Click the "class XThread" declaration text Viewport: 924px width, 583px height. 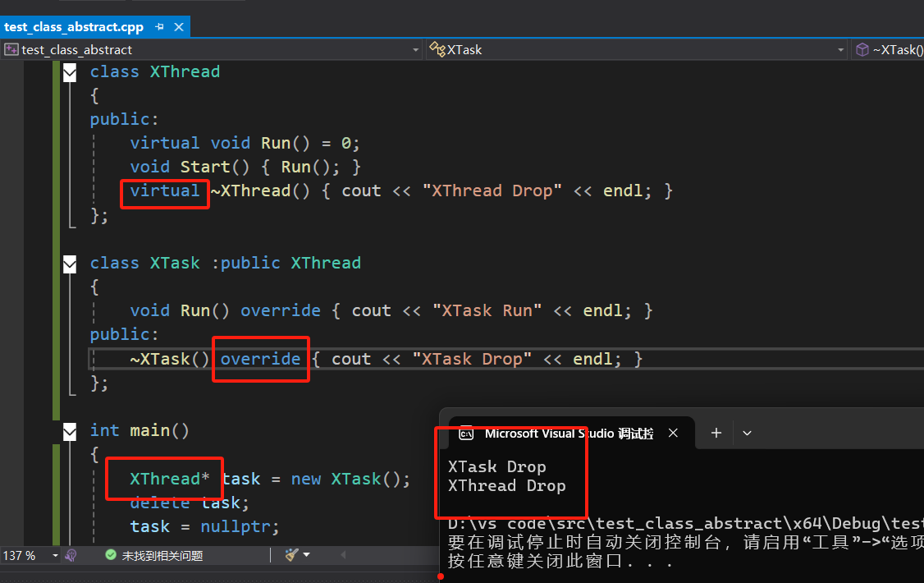(155, 72)
